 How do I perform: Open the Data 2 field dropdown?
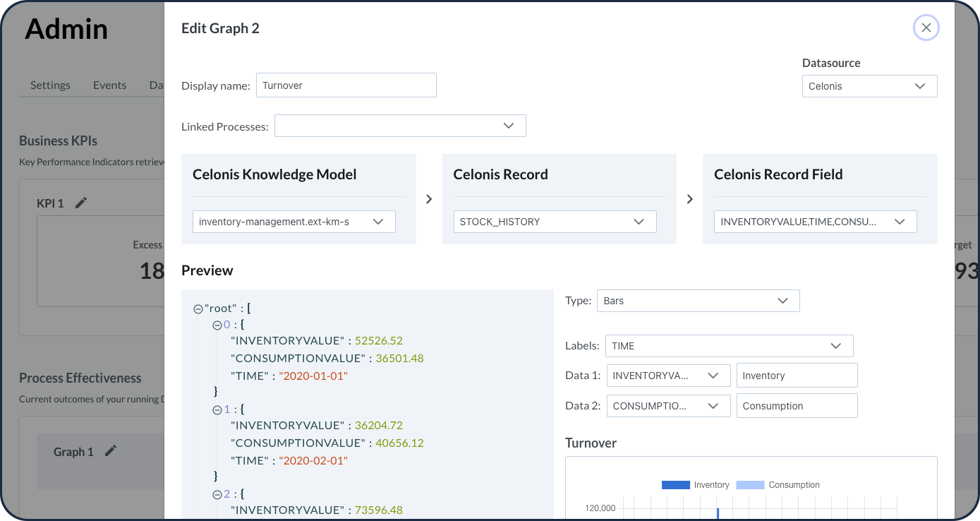point(669,406)
